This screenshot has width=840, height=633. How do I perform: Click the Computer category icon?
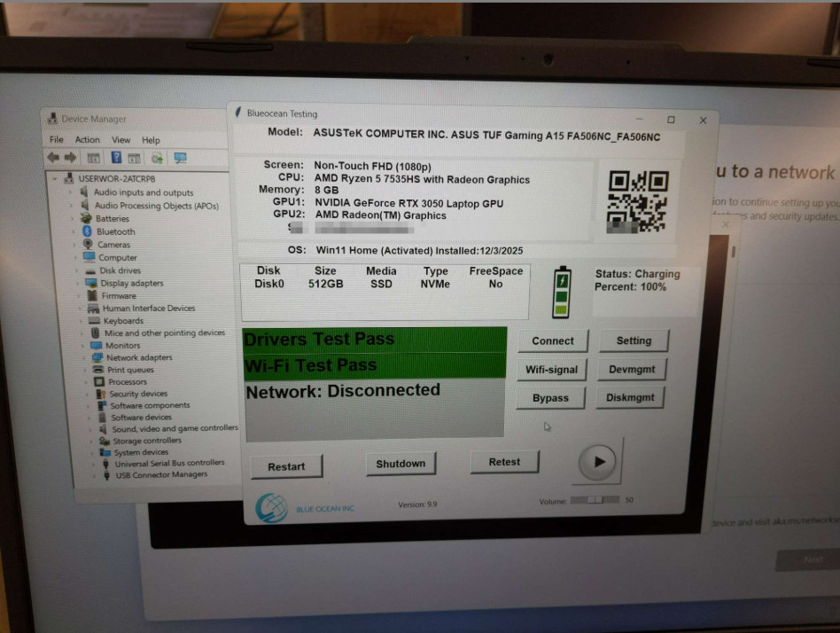pos(89,257)
